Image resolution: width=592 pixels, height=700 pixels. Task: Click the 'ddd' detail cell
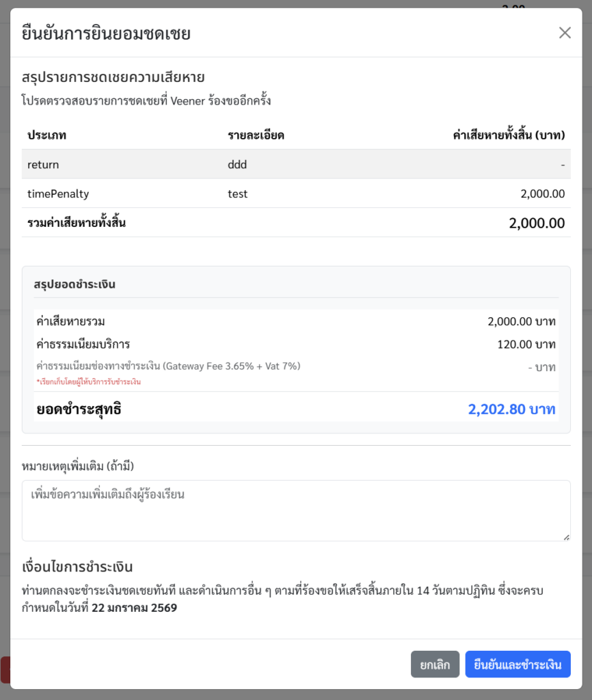pos(237,165)
